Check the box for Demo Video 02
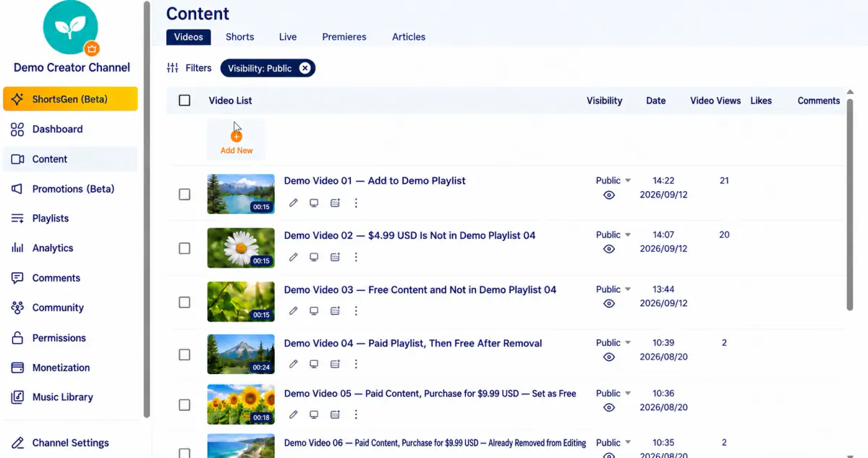The image size is (868, 458). 184,248
